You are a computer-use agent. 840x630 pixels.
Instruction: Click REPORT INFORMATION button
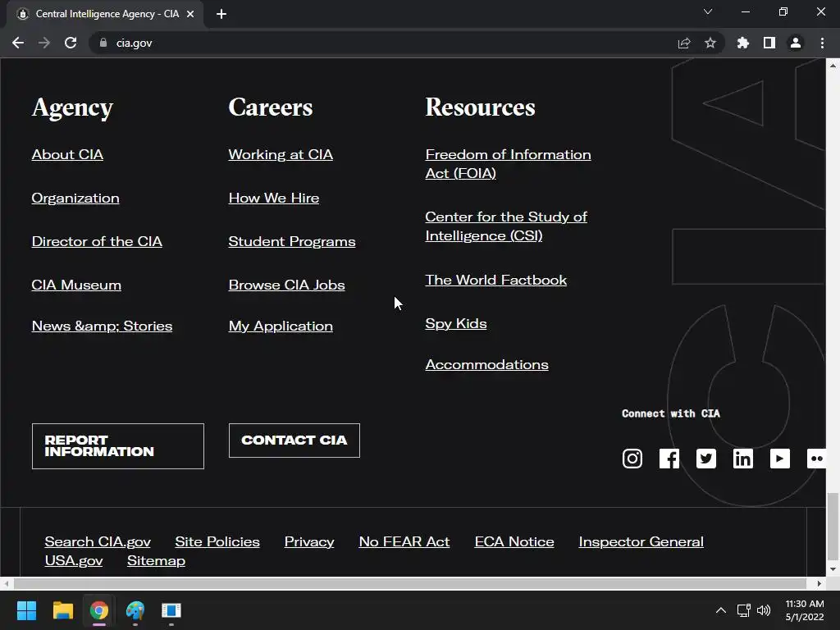click(118, 446)
